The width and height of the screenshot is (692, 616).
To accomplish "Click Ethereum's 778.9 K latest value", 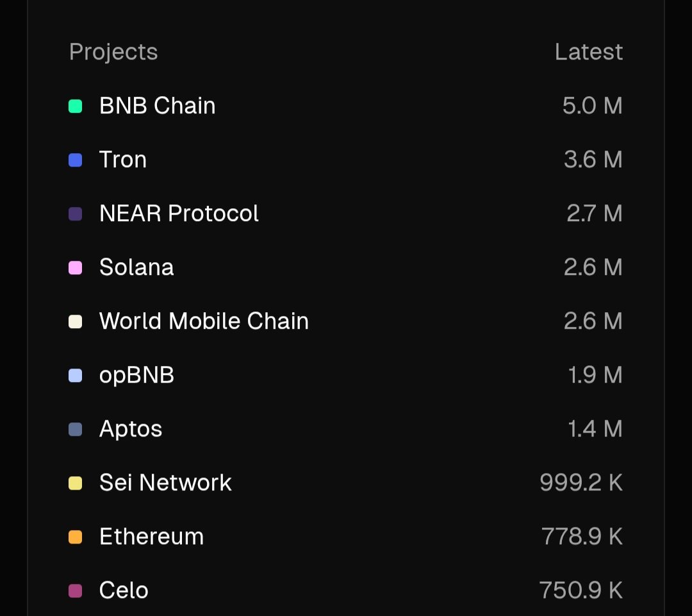I will 581,537.
